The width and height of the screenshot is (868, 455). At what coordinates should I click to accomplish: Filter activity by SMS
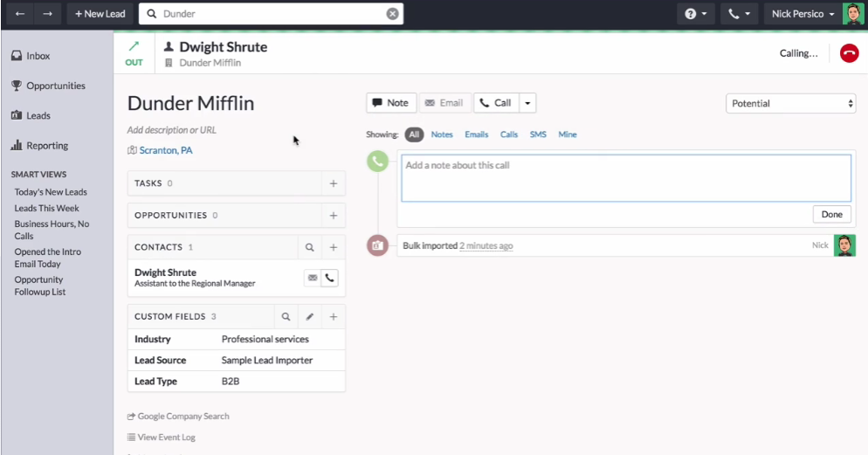[538, 134]
